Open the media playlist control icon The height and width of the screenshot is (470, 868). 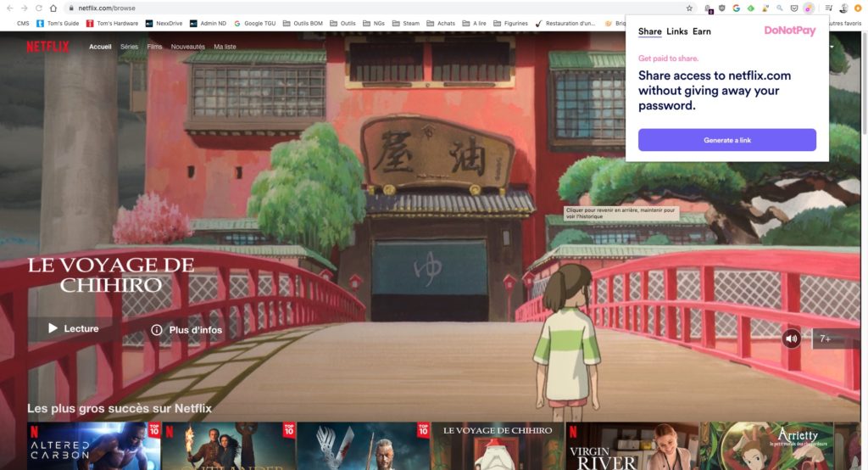coord(829,8)
